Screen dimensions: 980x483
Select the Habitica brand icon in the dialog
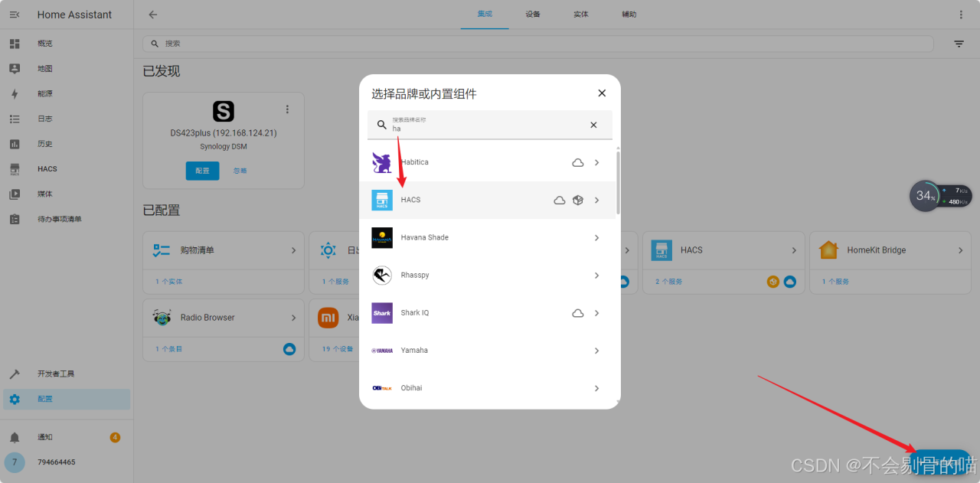(x=381, y=162)
